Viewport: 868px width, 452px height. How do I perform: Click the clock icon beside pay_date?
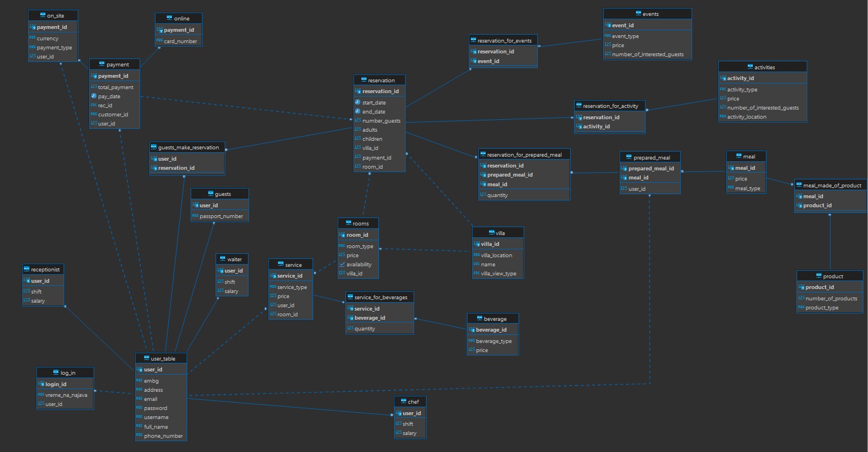coord(94,96)
